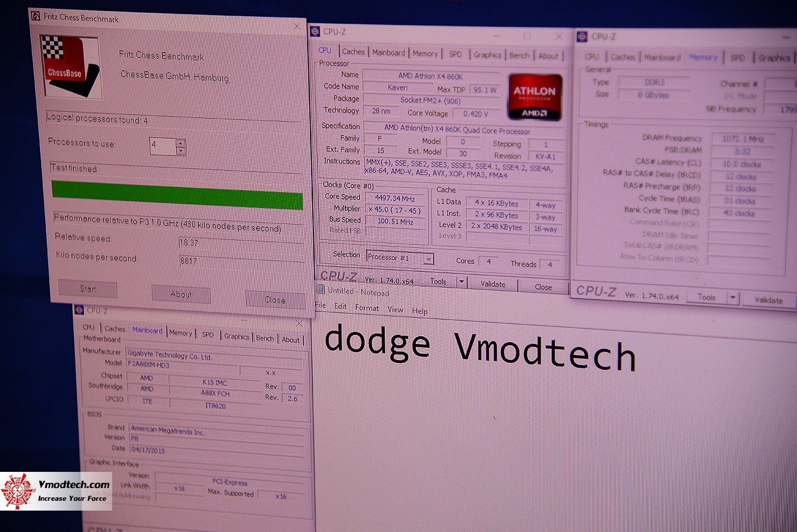Expand Tools dropdown arrow in CPU-Z CPU window
Screen dimensions: 797x532
click(x=462, y=282)
